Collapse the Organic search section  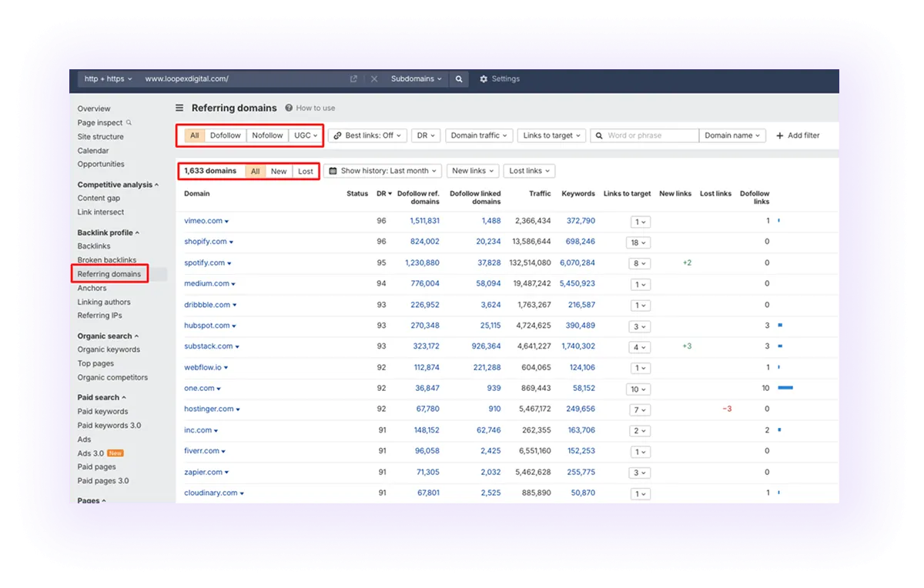108,336
